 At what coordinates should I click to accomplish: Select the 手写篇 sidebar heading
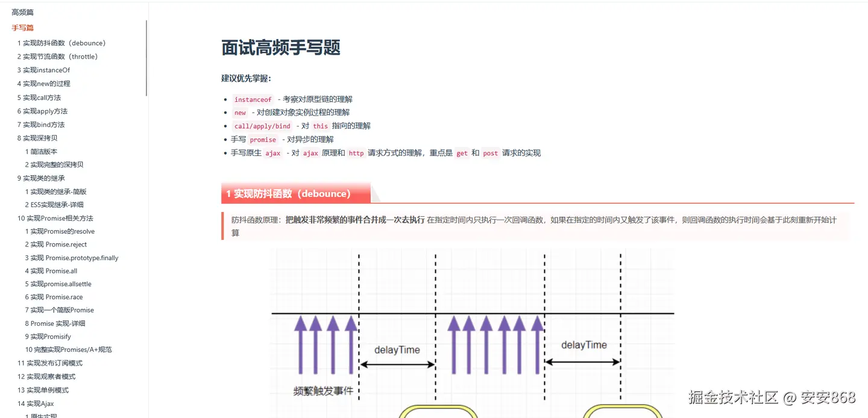pyautogui.click(x=23, y=28)
